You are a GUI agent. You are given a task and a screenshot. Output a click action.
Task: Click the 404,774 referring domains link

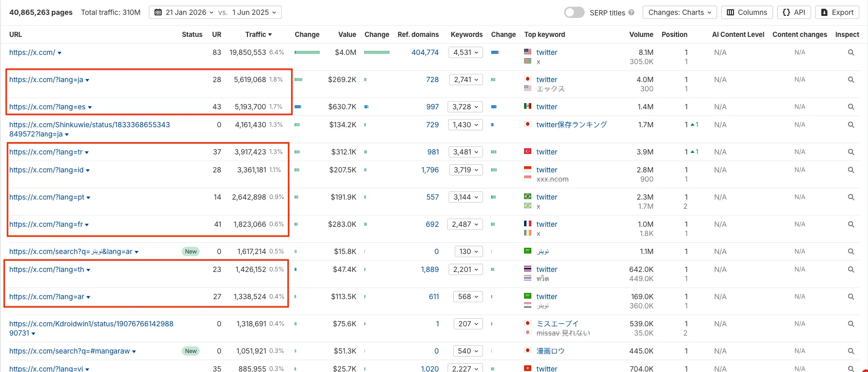click(x=425, y=52)
